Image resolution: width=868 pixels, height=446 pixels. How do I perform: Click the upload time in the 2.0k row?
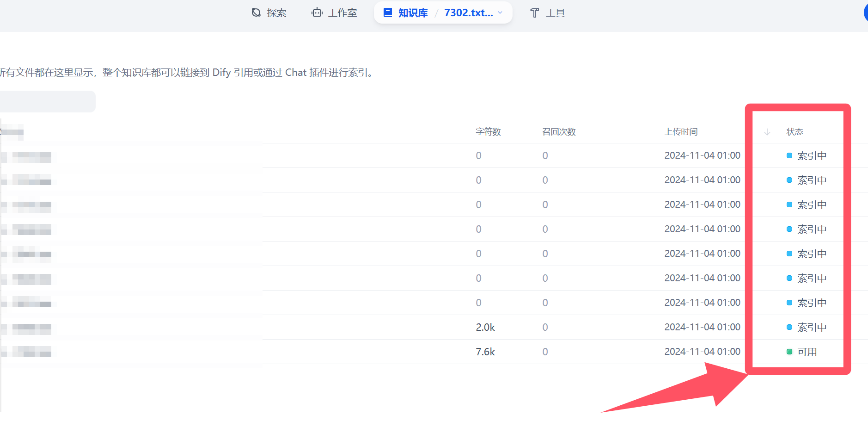pos(703,327)
